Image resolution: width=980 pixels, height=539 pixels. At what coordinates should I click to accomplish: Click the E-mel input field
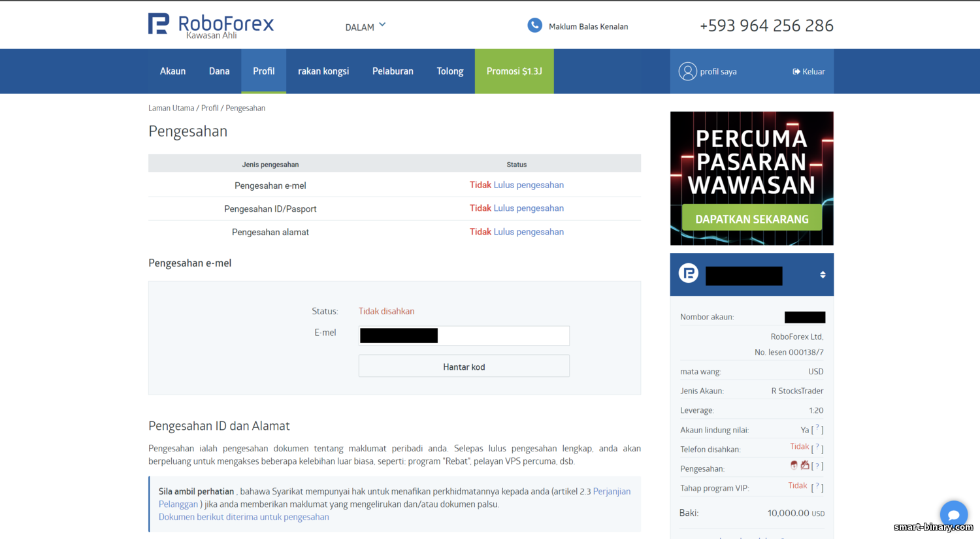pyautogui.click(x=464, y=335)
